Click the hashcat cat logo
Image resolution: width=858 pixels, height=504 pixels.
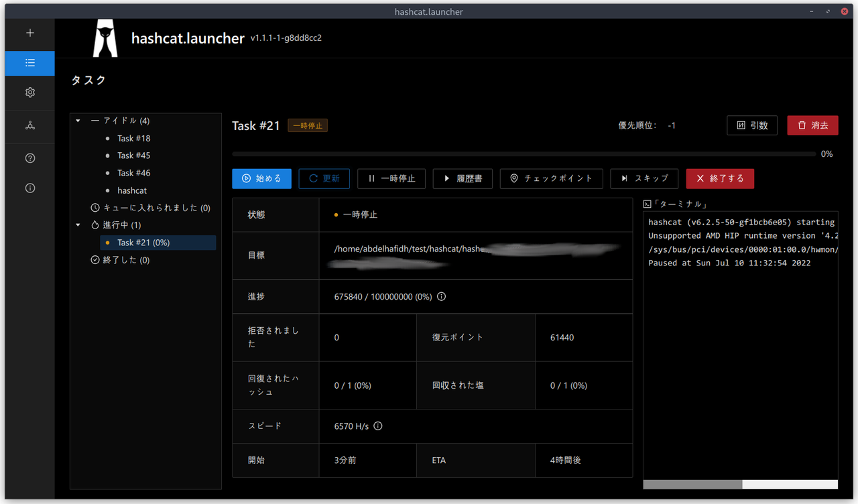tap(106, 38)
